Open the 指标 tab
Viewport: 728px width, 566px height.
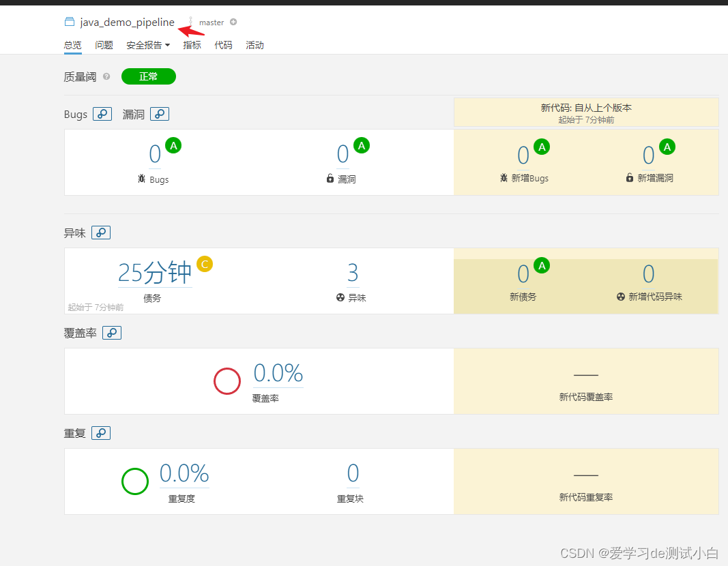point(192,45)
